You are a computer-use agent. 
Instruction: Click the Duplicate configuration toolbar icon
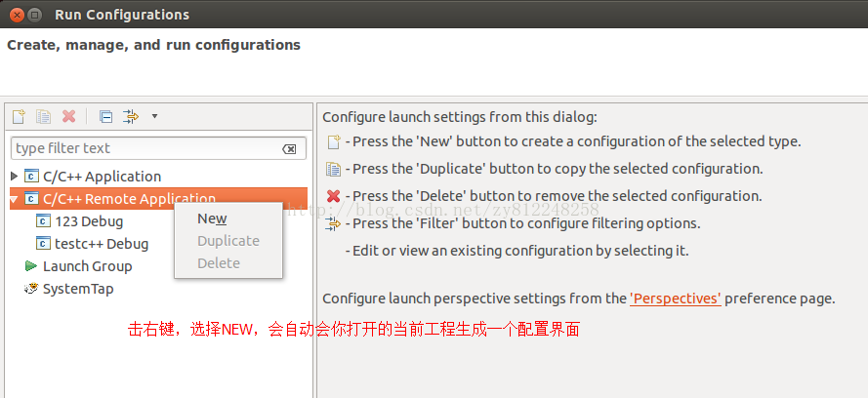click(43, 117)
